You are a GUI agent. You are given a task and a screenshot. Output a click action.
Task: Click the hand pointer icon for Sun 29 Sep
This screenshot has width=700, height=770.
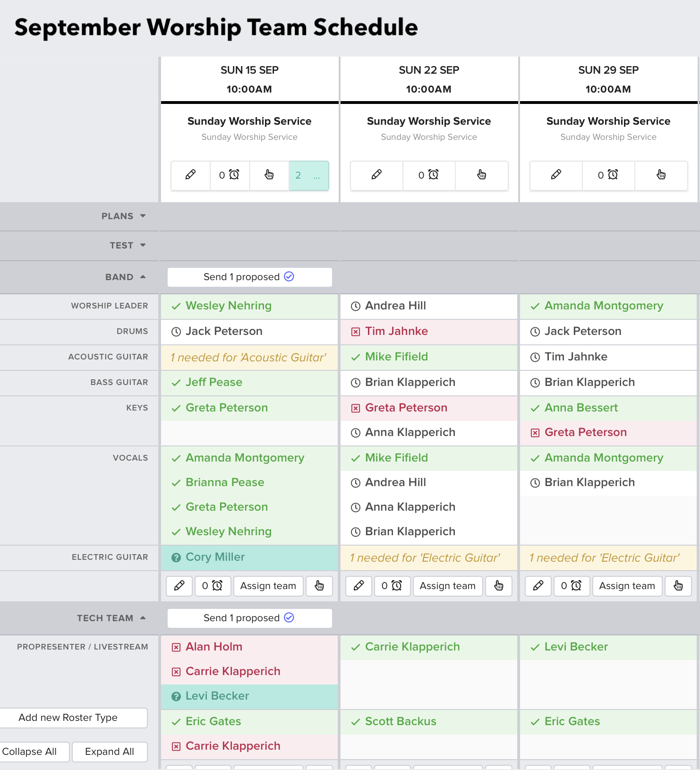[x=661, y=175]
